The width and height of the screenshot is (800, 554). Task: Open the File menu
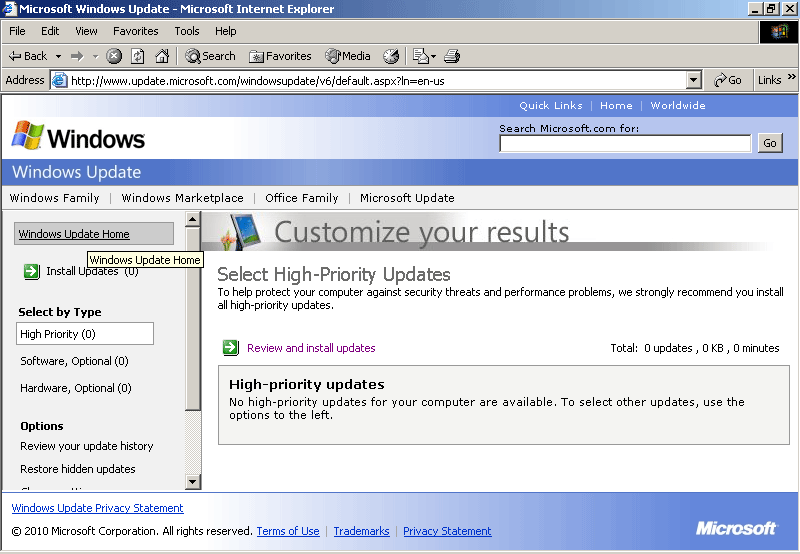point(17,31)
